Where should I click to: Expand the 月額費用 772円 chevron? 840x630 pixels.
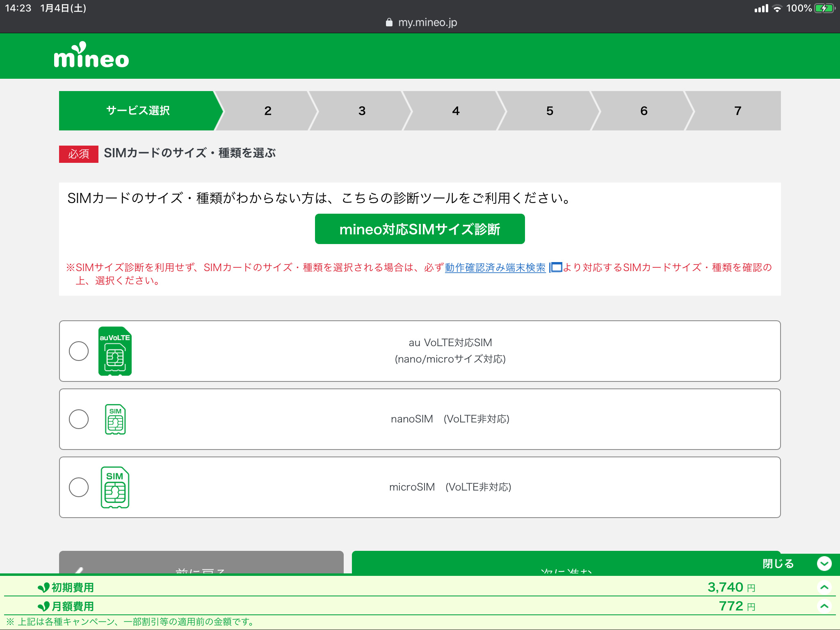(824, 606)
